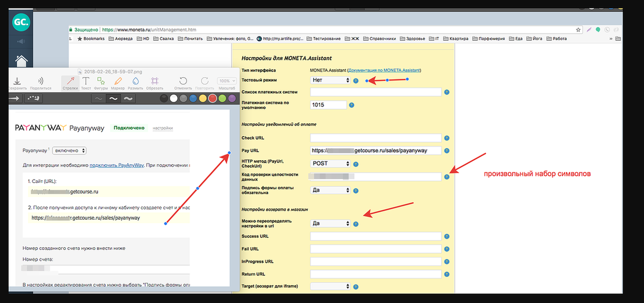Click the InProgress URL input field
This screenshot has width=644, height=303.
376,262
